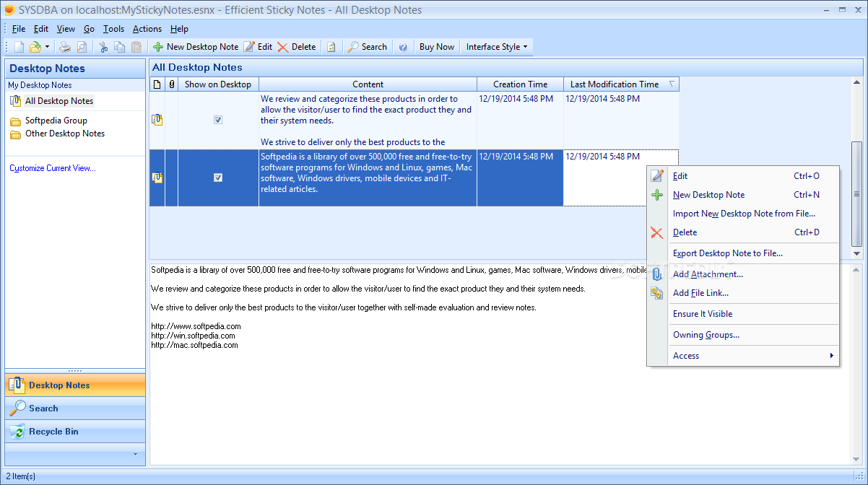Click the navigation pane configure arrow
This screenshot has width=868, height=485.
click(135, 455)
